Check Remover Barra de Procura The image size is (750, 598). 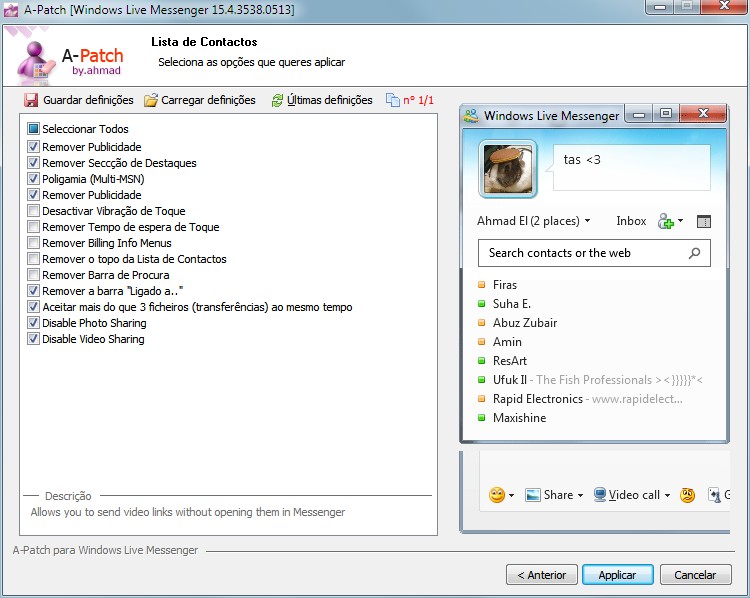pos(33,275)
